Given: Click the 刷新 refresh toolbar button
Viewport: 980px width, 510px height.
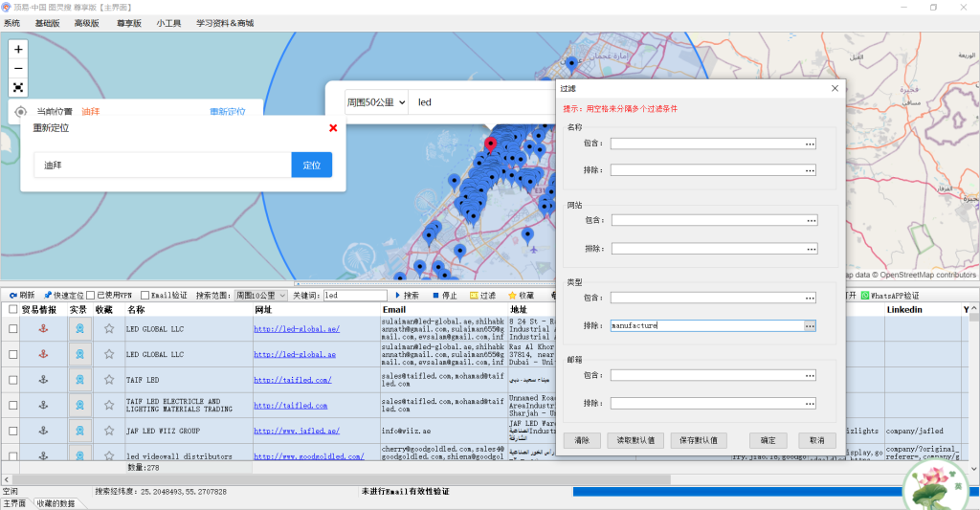Looking at the screenshot, I should pyautogui.click(x=21, y=296).
